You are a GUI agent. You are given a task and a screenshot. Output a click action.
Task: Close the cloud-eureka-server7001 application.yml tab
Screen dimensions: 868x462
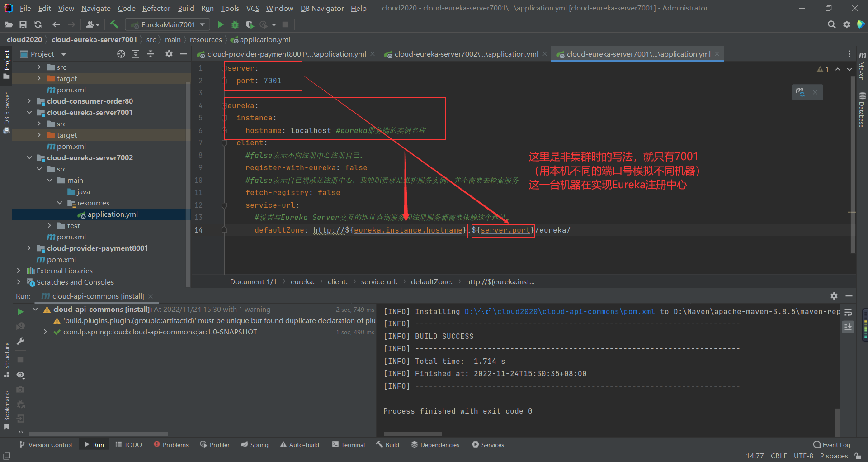pyautogui.click(x=717, y=54)
